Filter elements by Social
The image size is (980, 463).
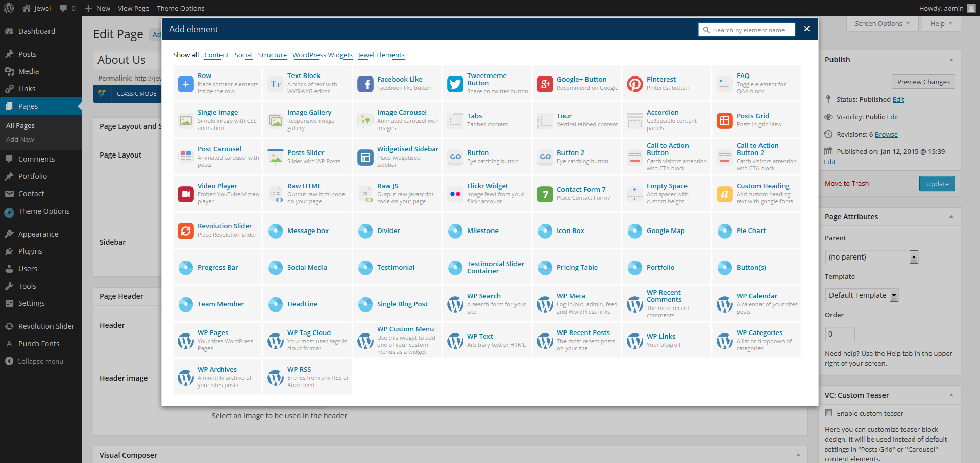243,55
